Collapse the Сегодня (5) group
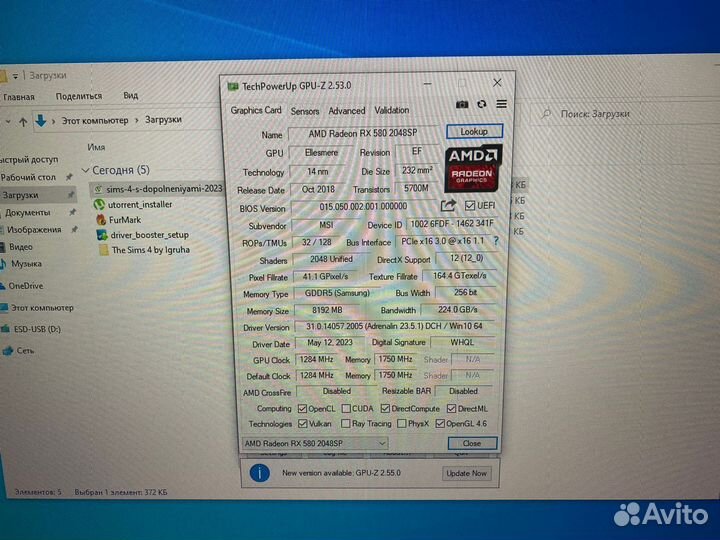The width and height of the screenshot is (720, 540). pos(85,170)
